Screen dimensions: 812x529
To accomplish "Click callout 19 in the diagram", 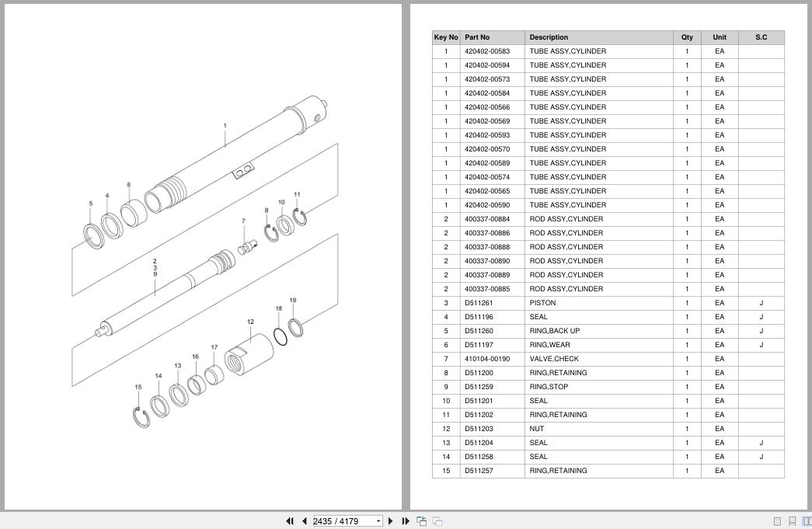I will pyautogui.click(x=293, y=300).
